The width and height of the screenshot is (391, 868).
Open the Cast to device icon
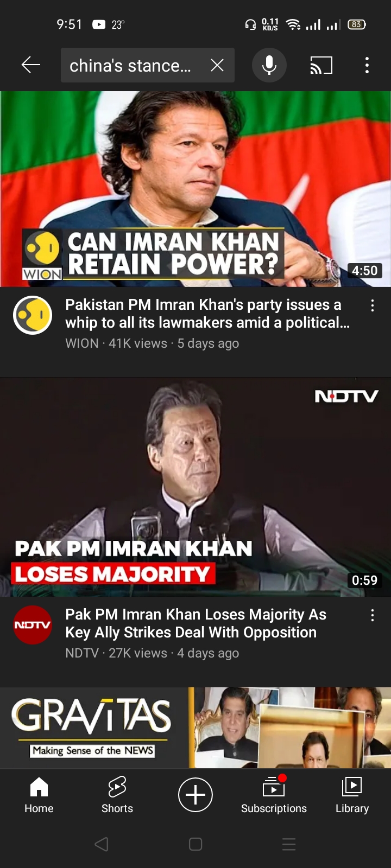[x=321, y=65]
